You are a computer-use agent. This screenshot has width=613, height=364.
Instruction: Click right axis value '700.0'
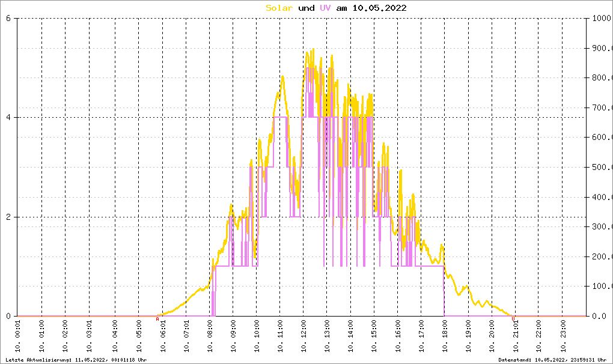[x=602, y=108]
